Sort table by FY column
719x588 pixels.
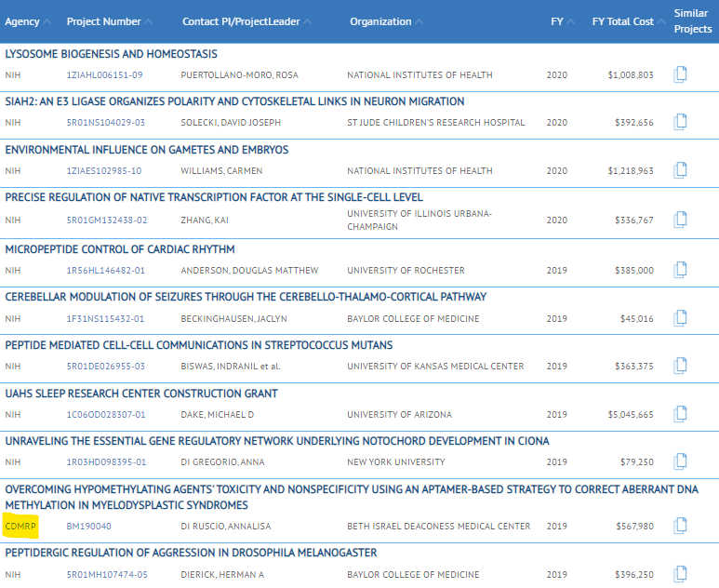coord(562,21)
